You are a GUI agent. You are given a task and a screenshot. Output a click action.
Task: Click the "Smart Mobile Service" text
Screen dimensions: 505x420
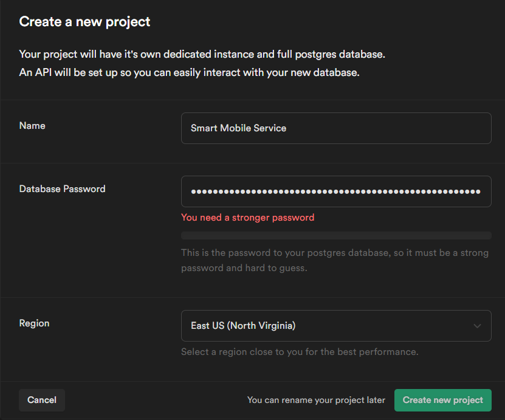tap(238, 128)
